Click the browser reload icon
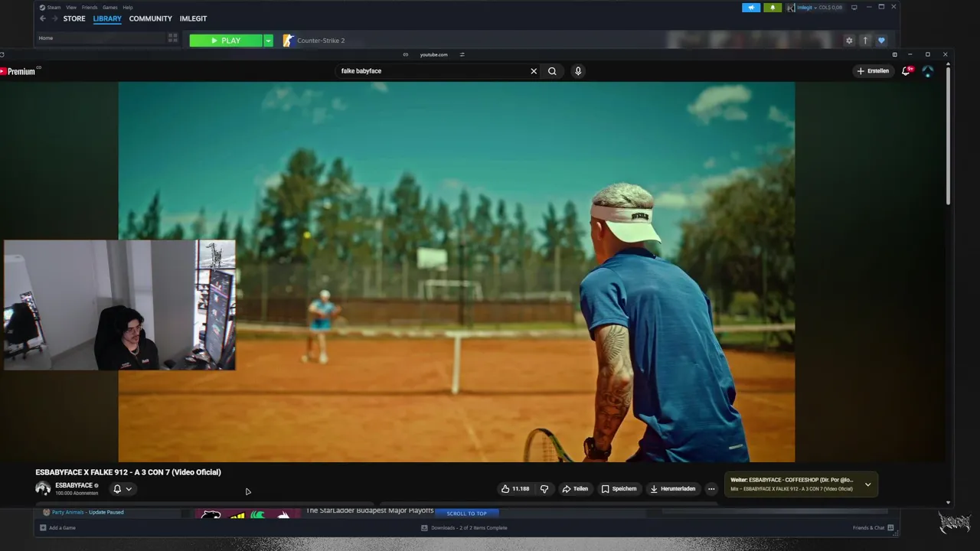This screenshot has height=551, width=980. (x=2, y=54)
